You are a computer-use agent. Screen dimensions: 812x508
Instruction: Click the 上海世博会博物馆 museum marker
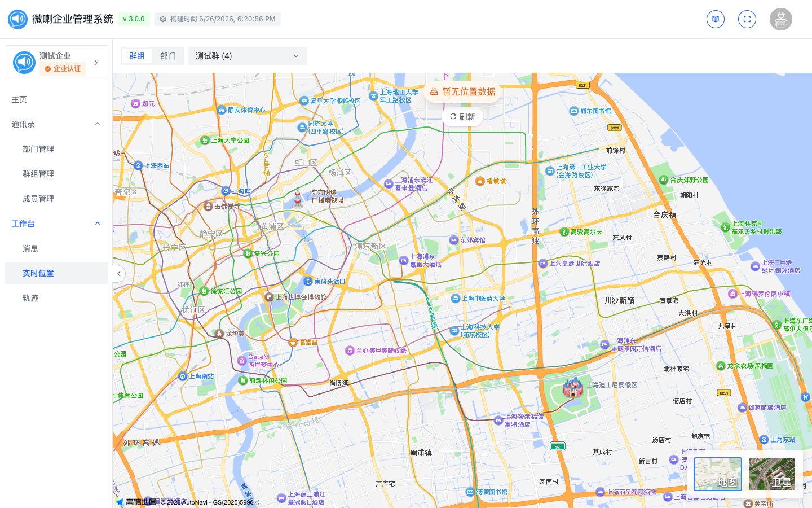[x=269, y=297]
